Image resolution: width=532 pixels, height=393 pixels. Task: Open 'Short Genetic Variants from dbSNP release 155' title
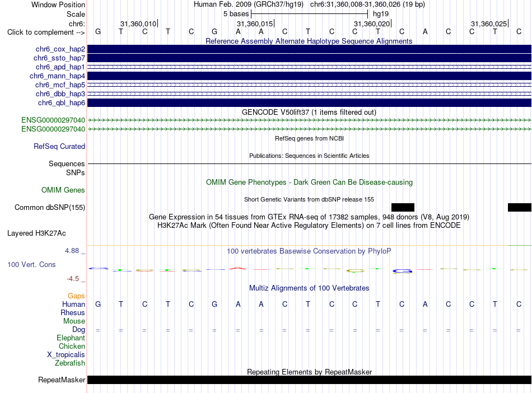pyautogui.click(x=309, y=199)
